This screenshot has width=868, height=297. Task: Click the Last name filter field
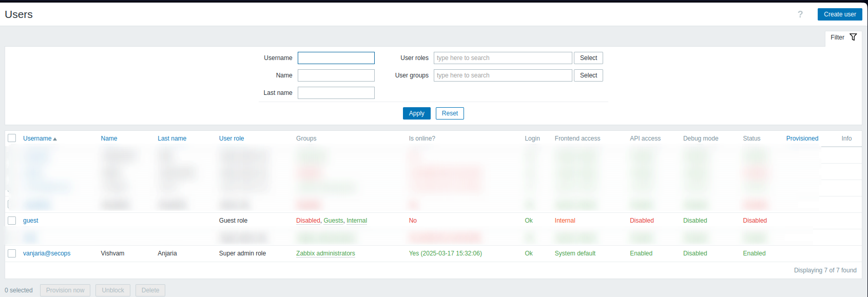coord(336,93)
